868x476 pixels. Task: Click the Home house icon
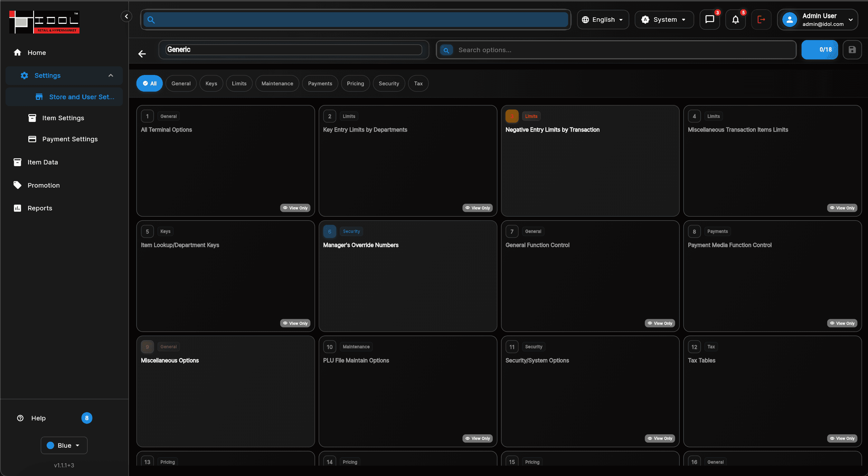17,53
